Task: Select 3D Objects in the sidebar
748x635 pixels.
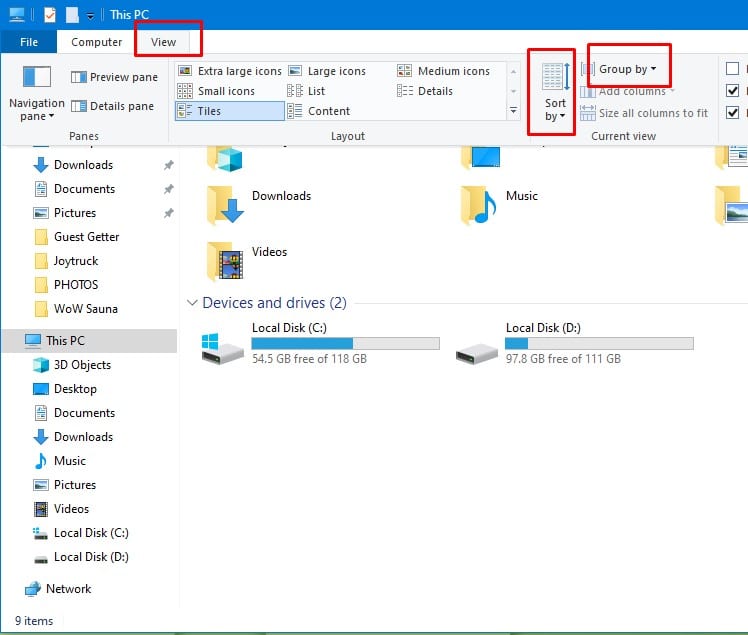Action: [82, 365]
